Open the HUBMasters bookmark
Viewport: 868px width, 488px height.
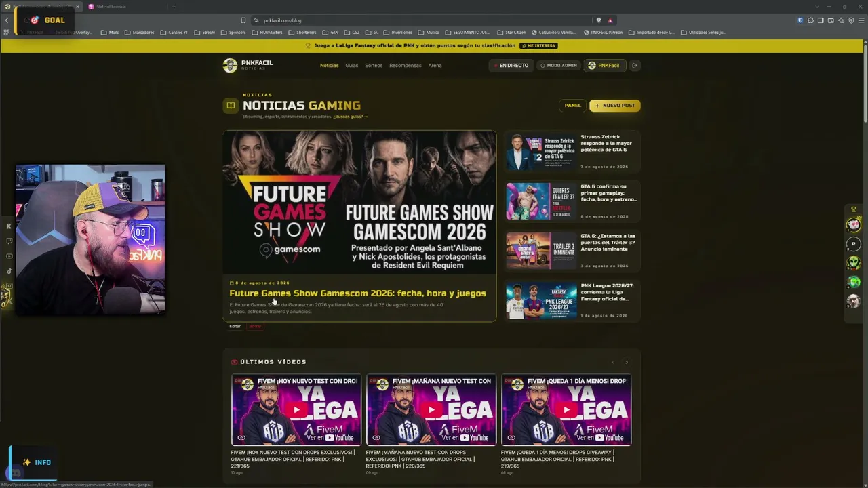[x=267, y=33]
